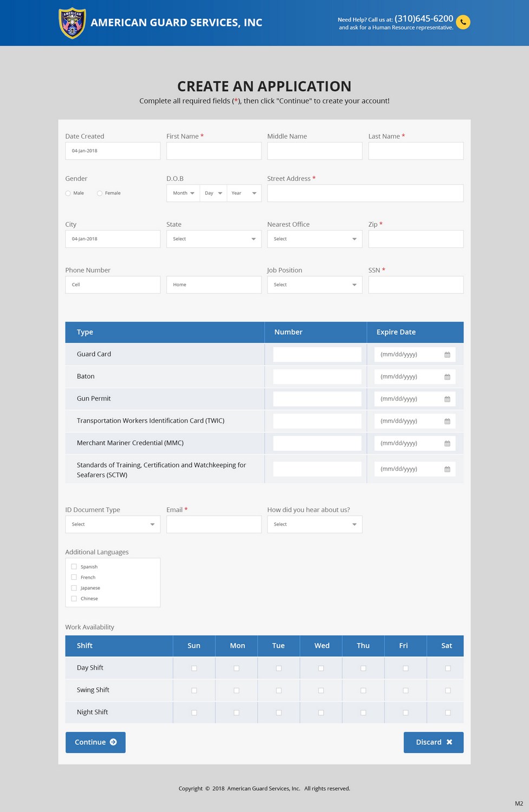
Task: Open the Gun Permit expire date calendar
Action: click(x=447, y=399)
